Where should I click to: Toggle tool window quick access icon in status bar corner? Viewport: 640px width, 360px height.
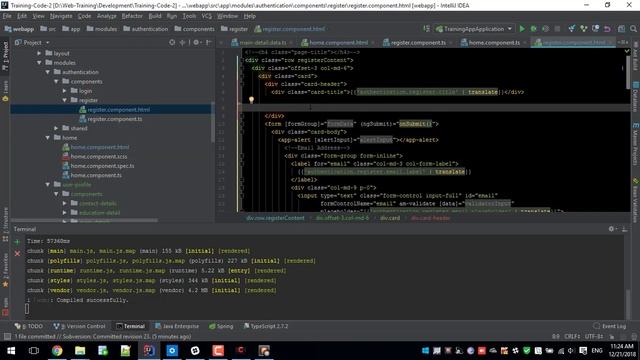pyautogui.click(x=7, y=336)
